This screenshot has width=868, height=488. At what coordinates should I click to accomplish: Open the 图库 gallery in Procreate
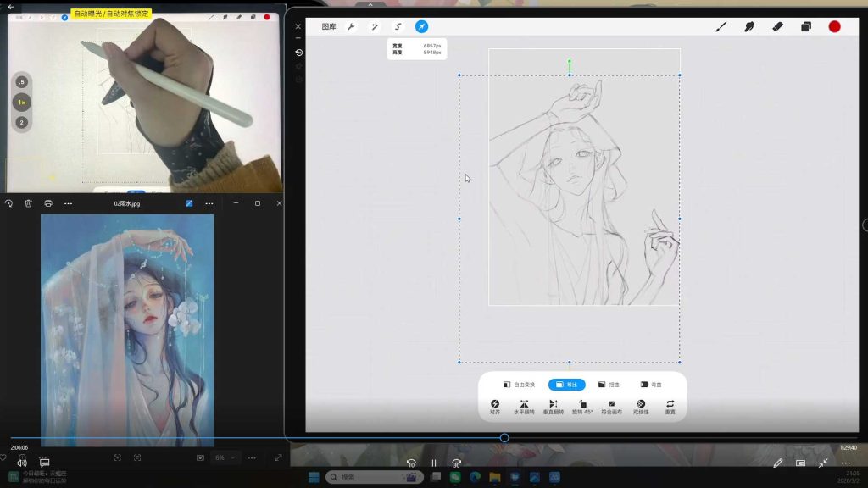(x=329, y=26)
